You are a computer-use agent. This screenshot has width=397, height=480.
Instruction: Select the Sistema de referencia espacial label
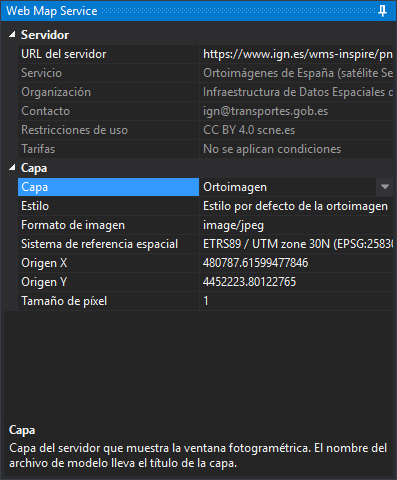108,244
